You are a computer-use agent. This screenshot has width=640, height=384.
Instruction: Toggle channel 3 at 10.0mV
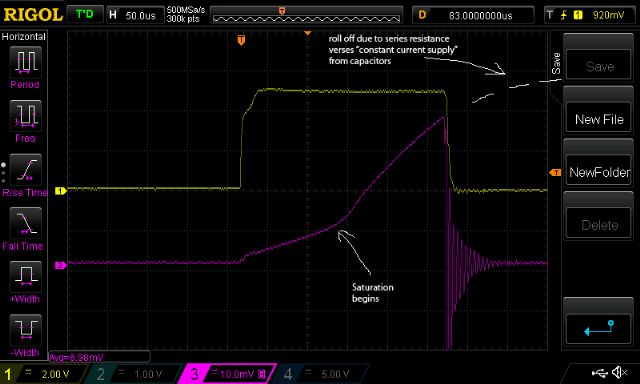(x=228, y=374)
